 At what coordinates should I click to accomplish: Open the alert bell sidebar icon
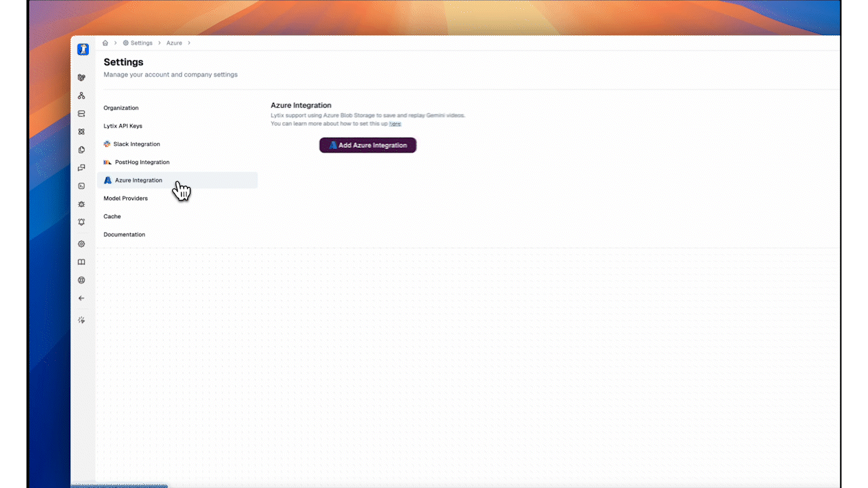pos(81,222)
